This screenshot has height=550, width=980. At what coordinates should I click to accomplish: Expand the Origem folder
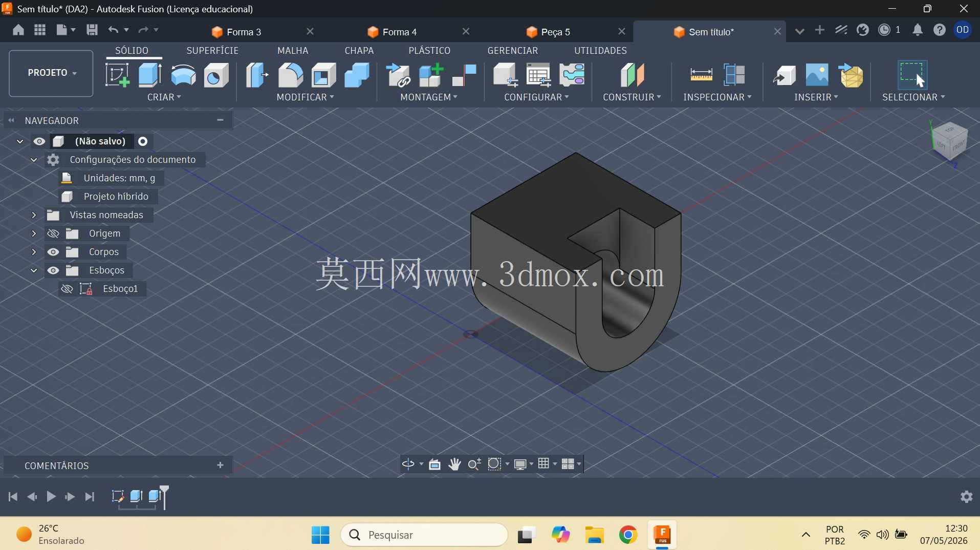click(34, 234)
